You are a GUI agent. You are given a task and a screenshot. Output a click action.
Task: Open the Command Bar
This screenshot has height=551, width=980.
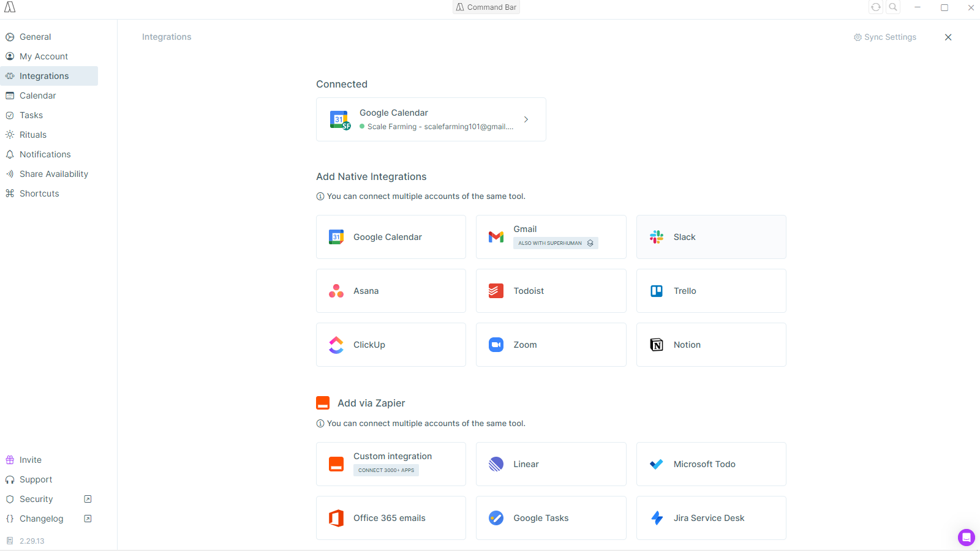486,7
